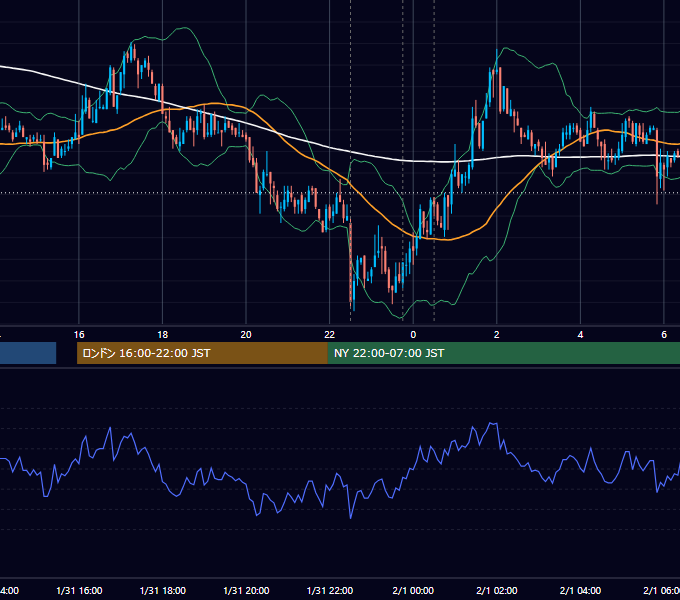
Task: Click the 1/31 20:00 date label
Action: (246, 591)
